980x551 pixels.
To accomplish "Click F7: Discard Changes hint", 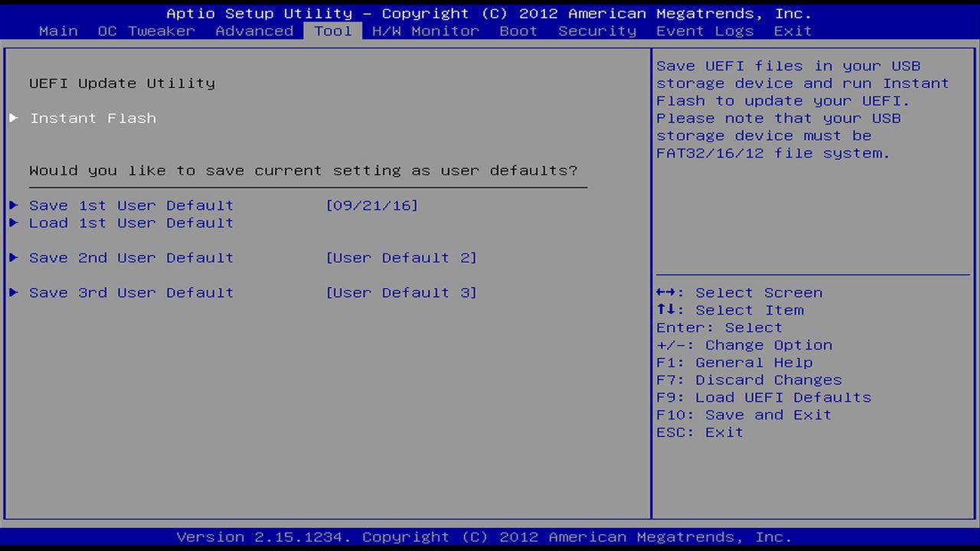I will tap(749, 380).
